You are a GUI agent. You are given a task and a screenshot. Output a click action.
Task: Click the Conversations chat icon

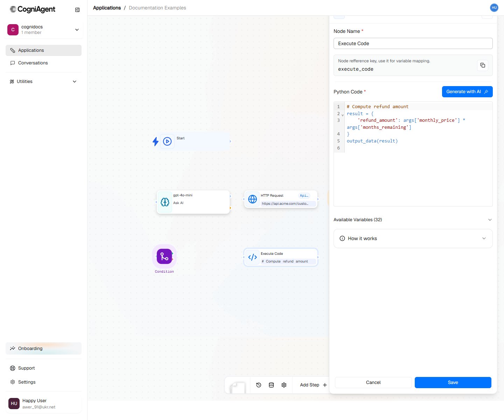pyautogui.click(x=13, y=63)
